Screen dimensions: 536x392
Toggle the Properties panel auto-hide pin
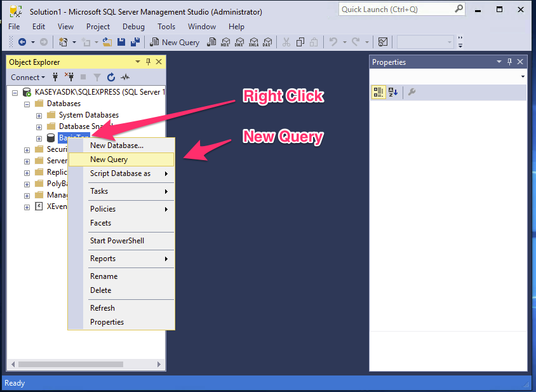pyautogui.click(x=509, y=62)
